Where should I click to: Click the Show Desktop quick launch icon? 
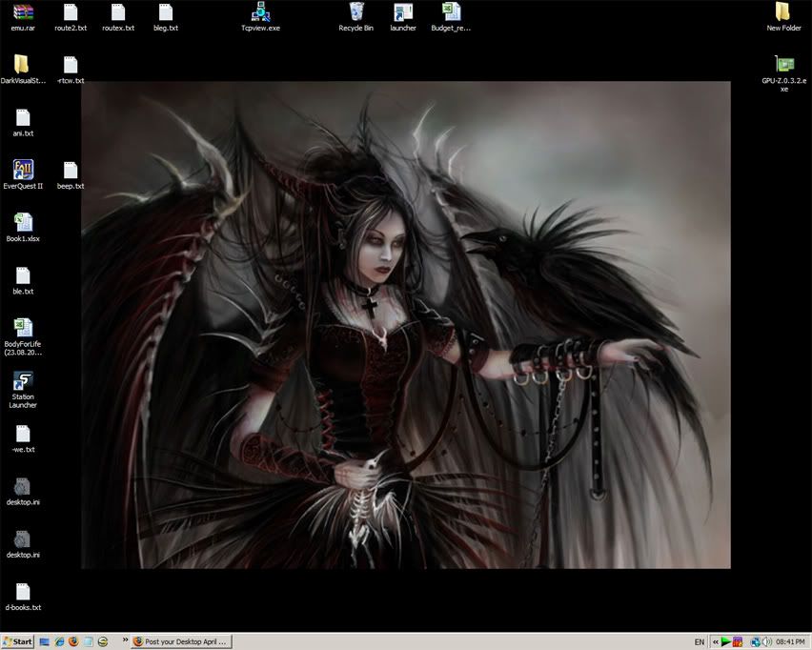(x=45, y=642)
